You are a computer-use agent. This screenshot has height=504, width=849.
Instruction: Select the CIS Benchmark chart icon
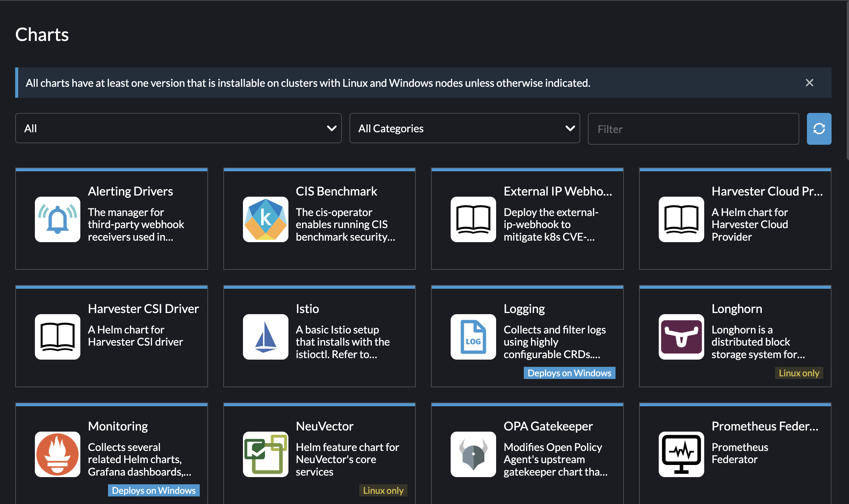[x=265, y=219]
